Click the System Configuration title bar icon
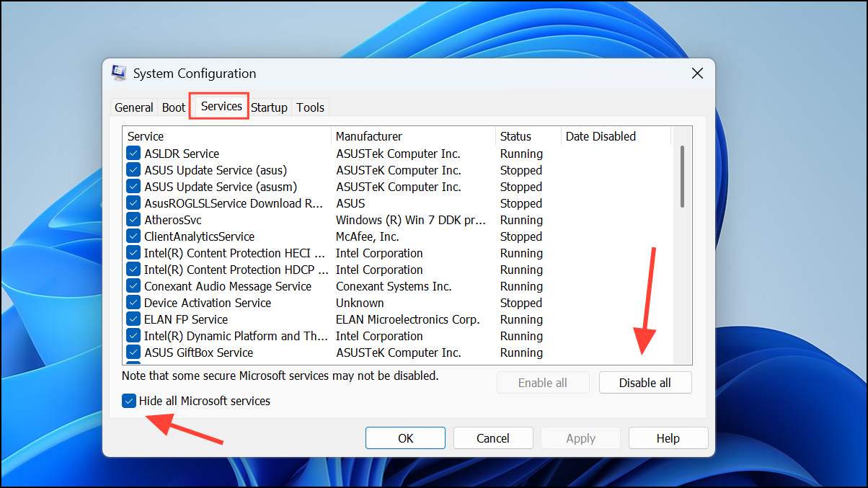 (x=119, y=73)
